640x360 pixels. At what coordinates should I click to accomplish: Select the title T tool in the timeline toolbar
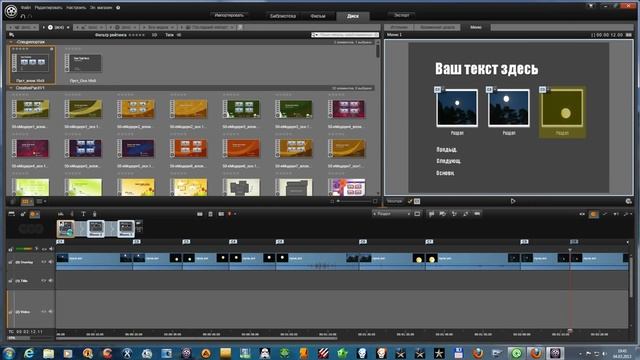pos(83,214)
